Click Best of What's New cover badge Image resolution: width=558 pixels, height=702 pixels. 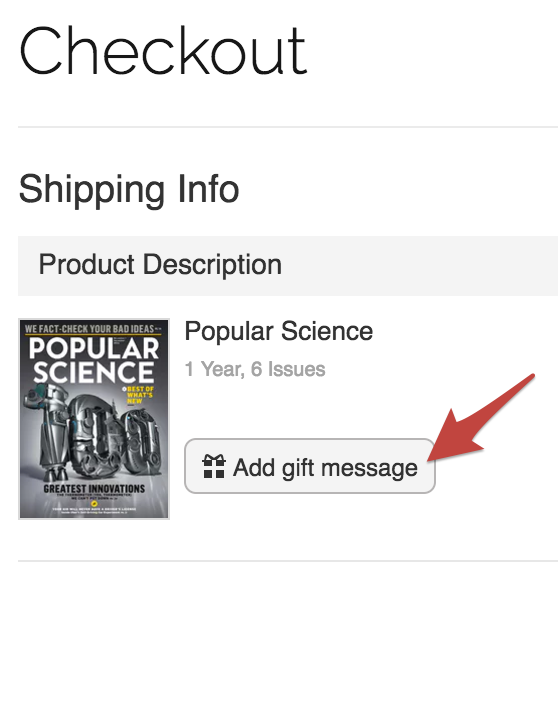tap(139, 395)
